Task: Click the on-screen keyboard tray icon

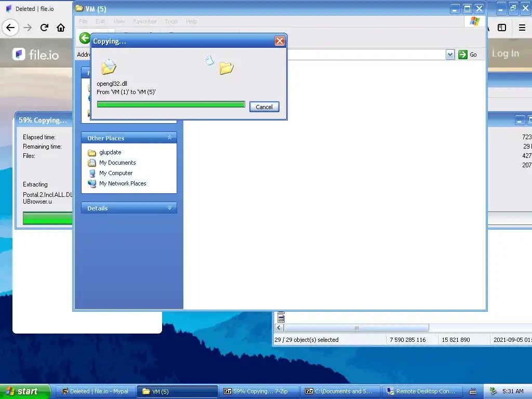Action: [x=472, y=392]
